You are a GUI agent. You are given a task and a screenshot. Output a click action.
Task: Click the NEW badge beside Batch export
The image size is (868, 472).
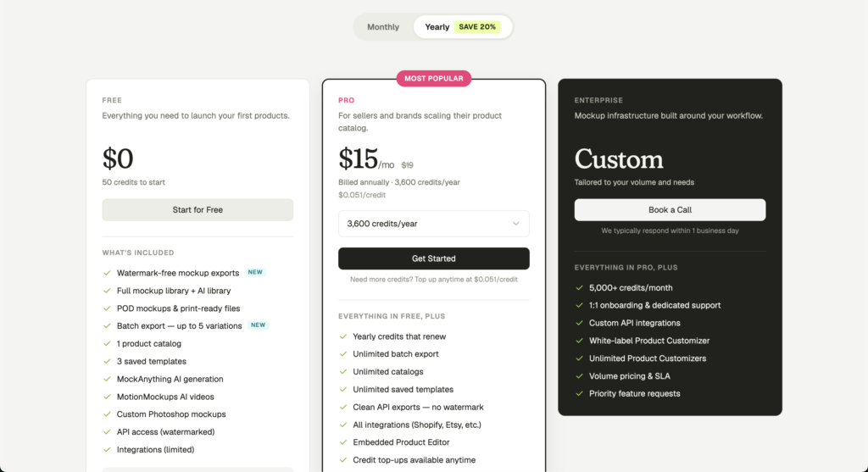click(x=258, y=325)
